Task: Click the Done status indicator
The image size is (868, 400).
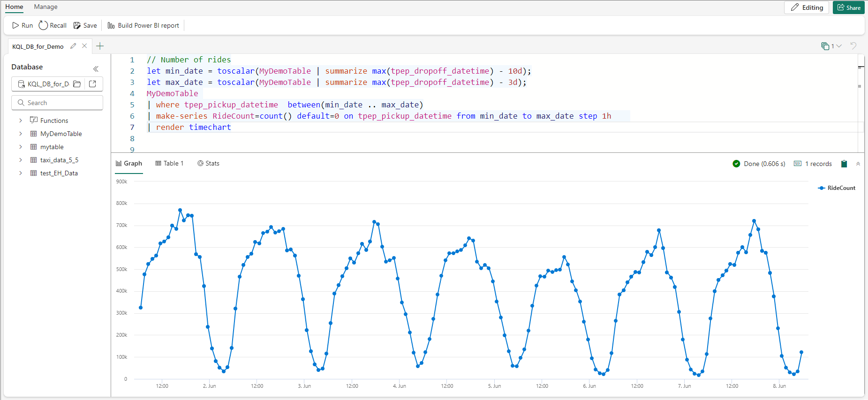Action: point(759,164)
